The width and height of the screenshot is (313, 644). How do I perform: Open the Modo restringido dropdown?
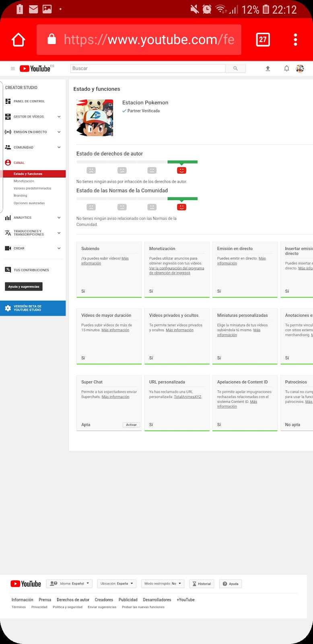point(163,584)
